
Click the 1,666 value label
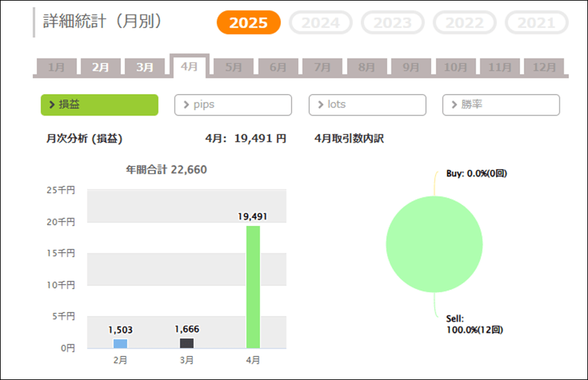click(187, 329)
